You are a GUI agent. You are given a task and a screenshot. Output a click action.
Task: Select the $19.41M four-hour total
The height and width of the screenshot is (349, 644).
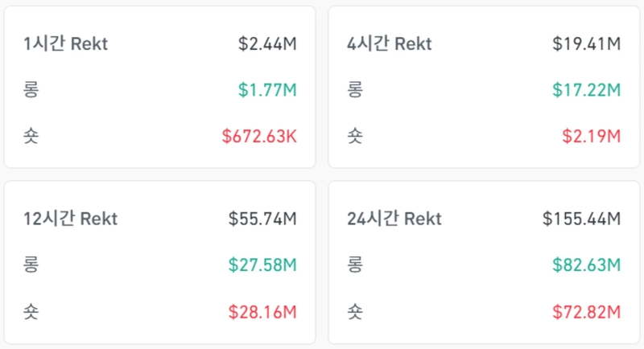pos(586,43)
